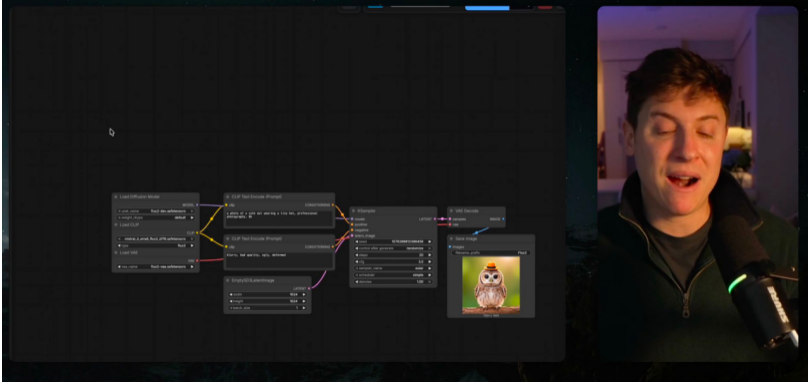Click the blue IMAGE output port on VAE Decode
808x382 pixels.
503,219
